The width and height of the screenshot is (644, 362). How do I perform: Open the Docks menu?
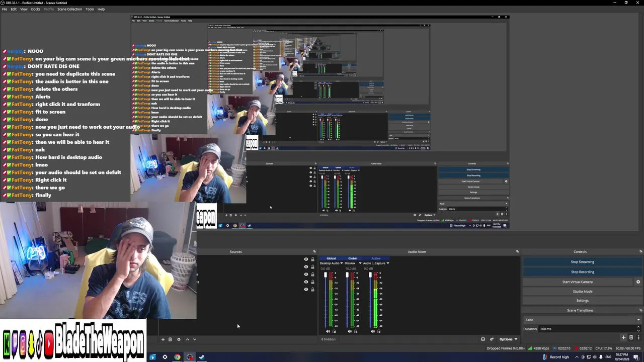pyautogui.click(x=36, y=9)
